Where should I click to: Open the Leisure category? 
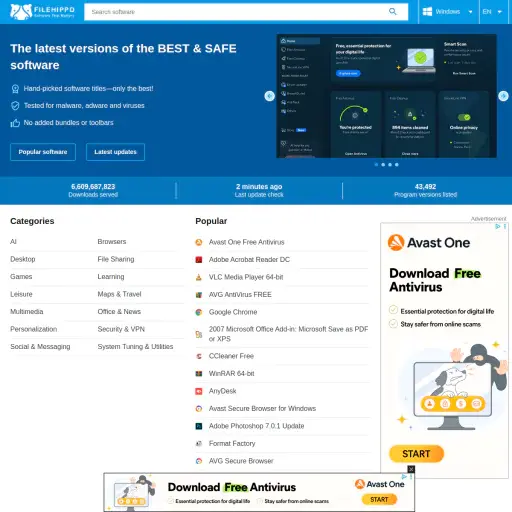(x=21, y=294)
